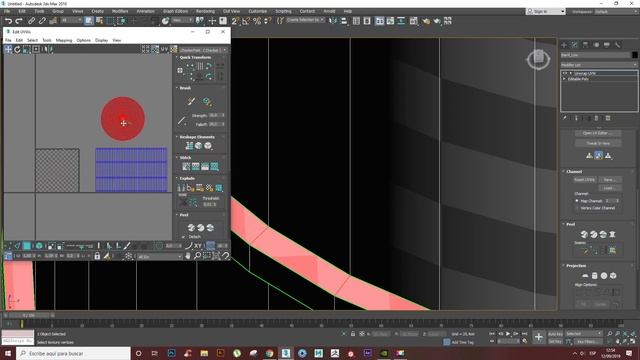Toggle the lock selection icon in Edit UVWs
This screenshot has width=640, height=360.
click(x=97, y=256)
